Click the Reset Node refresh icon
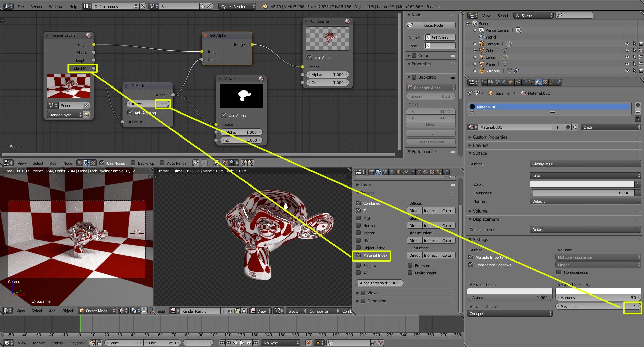The width and height of the screenshot is (644, 347). coord(410,25)
